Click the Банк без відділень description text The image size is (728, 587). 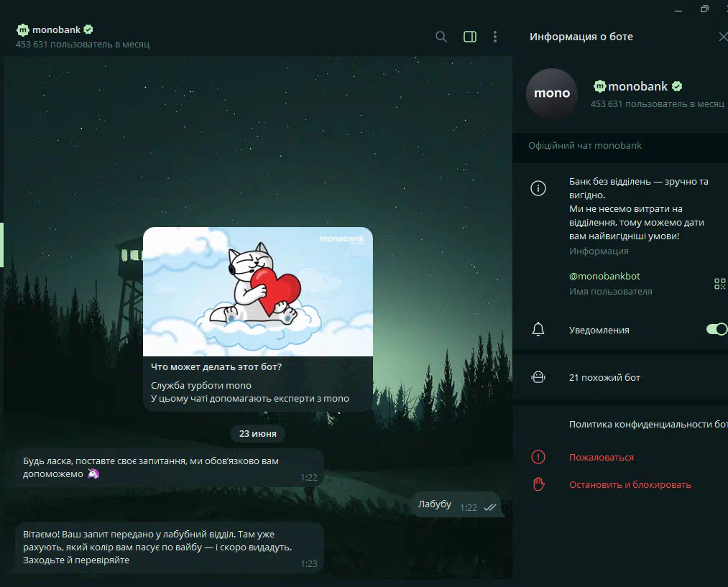[x=638, y=208]
